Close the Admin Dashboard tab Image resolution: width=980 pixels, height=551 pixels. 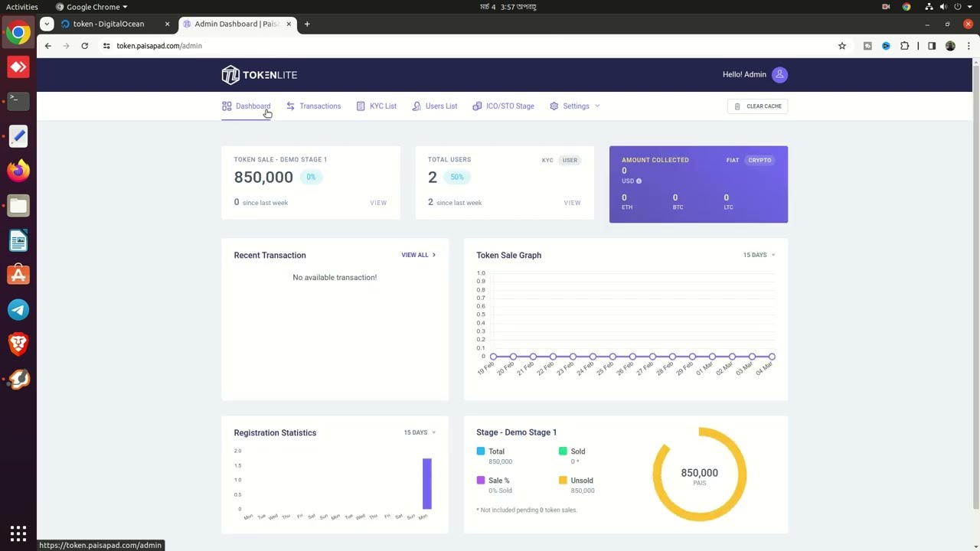click(x=289, y=24)
